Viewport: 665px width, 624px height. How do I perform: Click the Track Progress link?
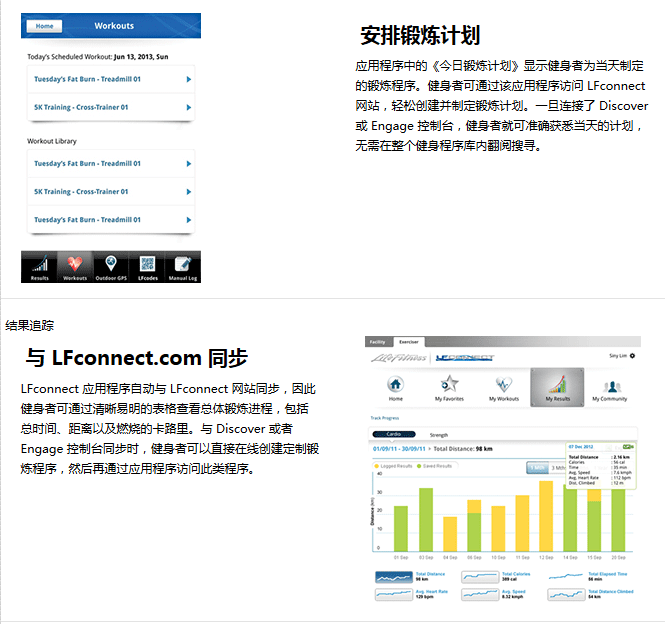pyautogui.click(x=385, y=417)
